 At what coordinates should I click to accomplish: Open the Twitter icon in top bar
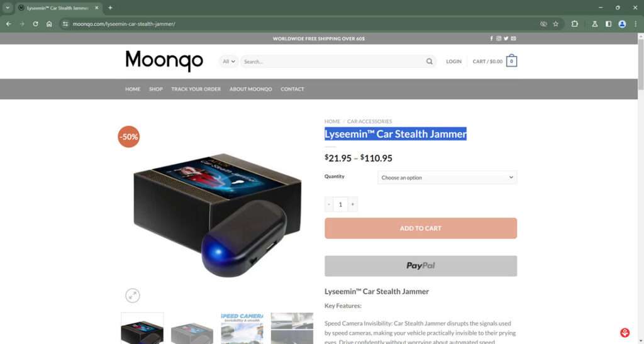point(506,38)
